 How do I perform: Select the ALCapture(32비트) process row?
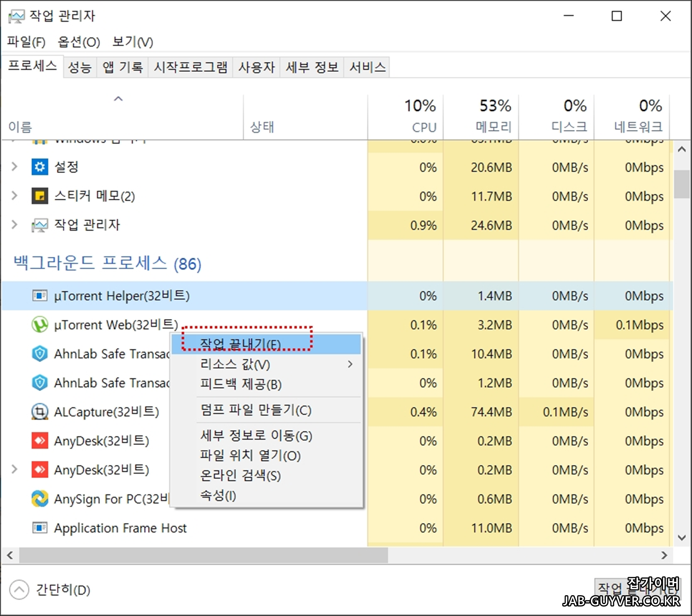pyautogui.click(x=338, y=412)
